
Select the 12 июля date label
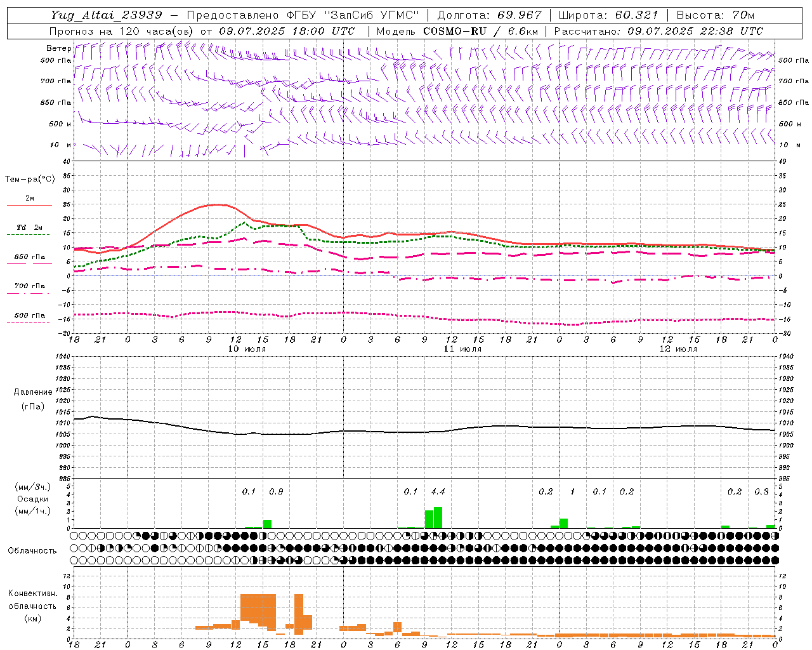678,349
